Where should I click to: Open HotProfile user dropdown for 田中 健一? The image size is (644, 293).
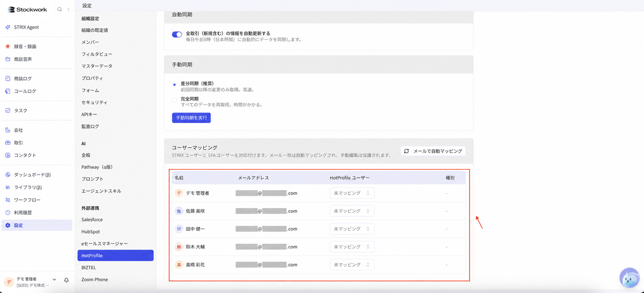coord(352,229)
